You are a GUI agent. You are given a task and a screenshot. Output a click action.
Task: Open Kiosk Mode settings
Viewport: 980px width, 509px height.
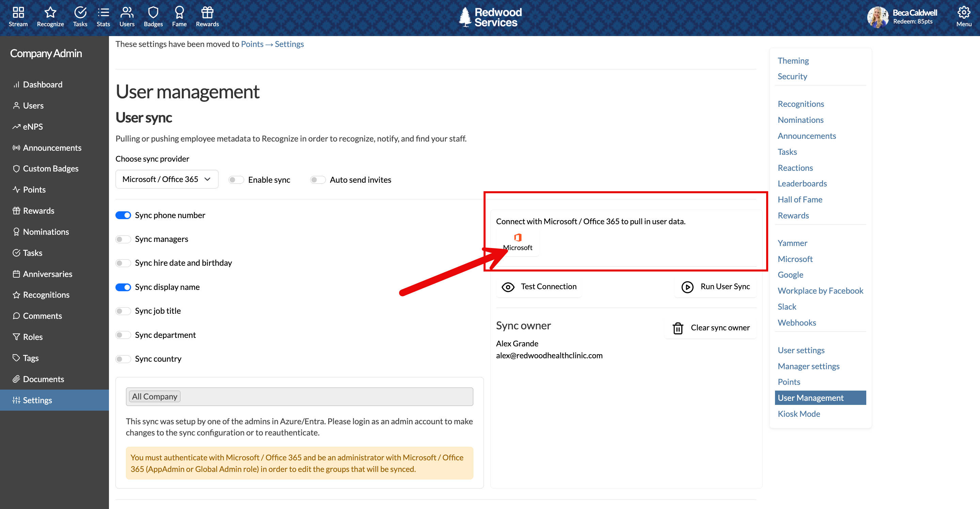[x=799, y=414]
